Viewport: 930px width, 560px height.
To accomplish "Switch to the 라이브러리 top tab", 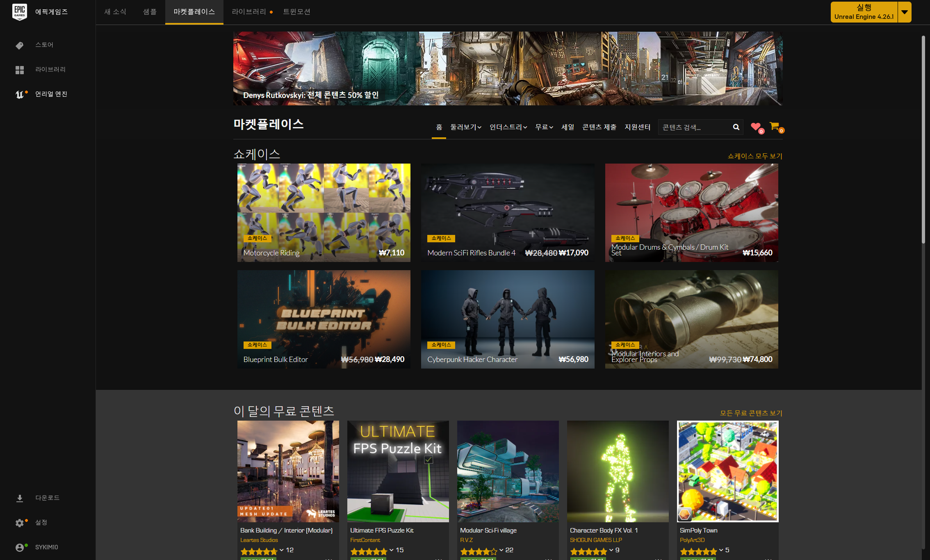I will point(249,12).
